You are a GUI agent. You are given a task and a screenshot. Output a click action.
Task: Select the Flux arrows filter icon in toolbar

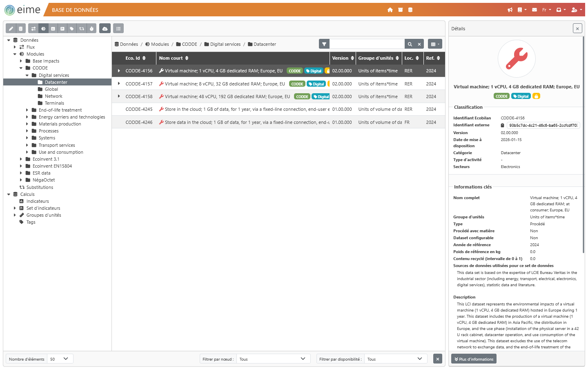click(x=33, y=29)
